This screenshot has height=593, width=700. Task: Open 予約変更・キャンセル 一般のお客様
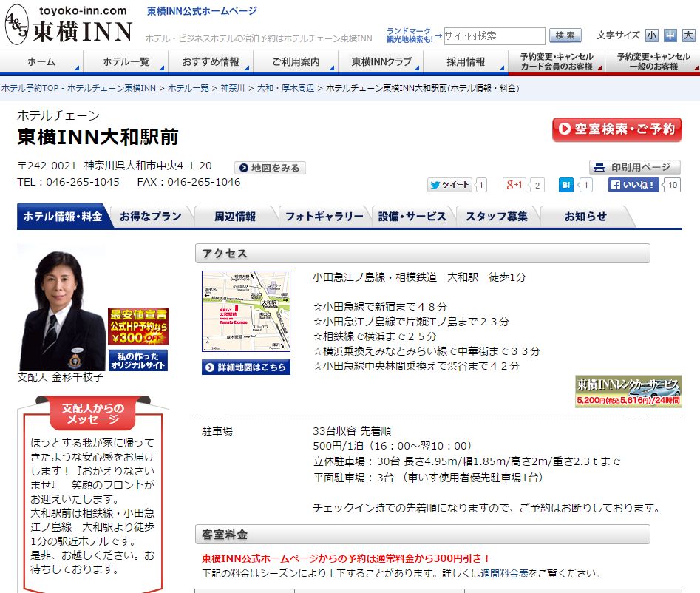click(x=653, y=61)
